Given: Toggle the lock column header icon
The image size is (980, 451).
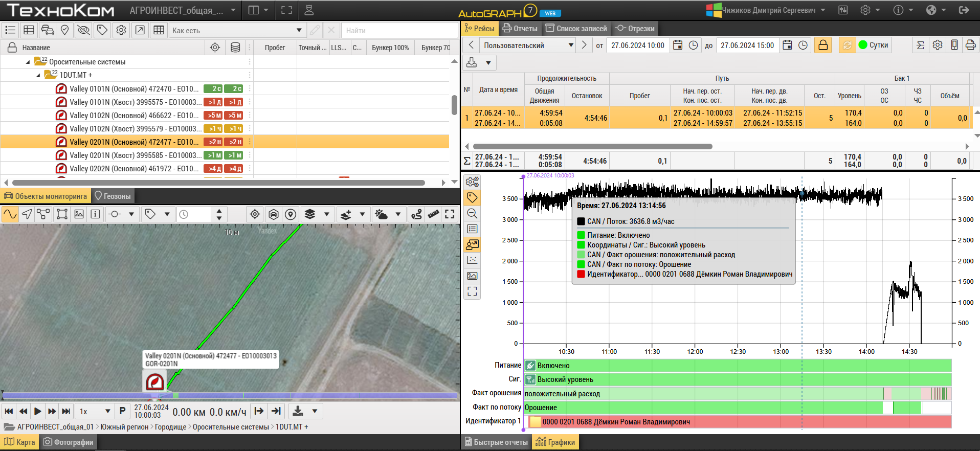Looking at the screenshot, I should (x=12, y=48).
